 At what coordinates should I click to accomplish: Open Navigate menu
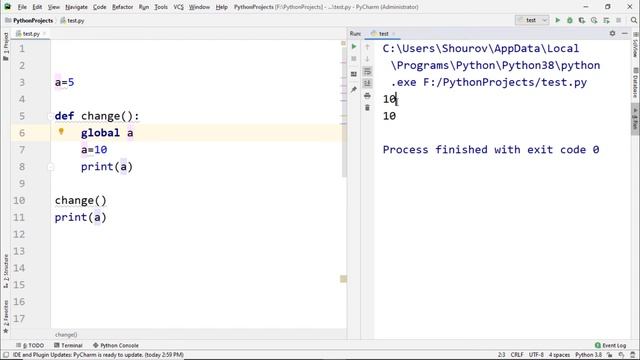(76, 7)
